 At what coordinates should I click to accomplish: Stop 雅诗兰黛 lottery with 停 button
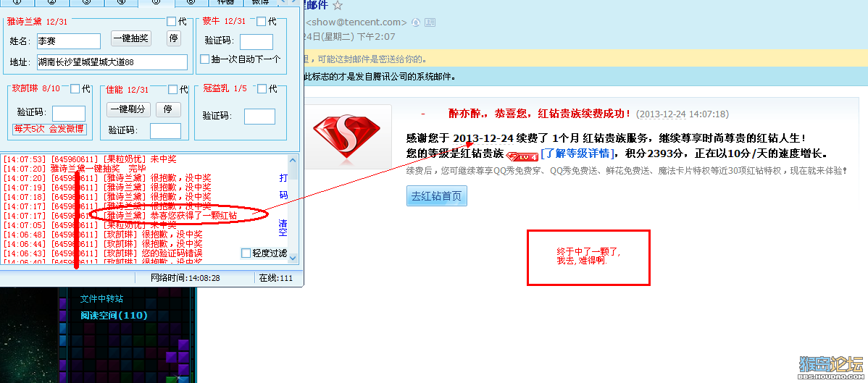coord(174,38)
